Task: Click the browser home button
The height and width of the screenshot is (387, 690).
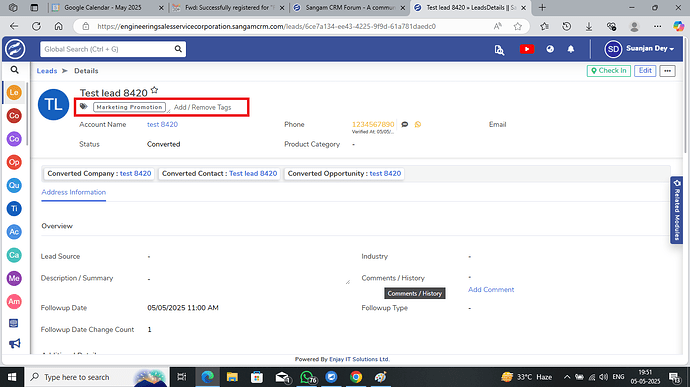Action: coord(59,26)
